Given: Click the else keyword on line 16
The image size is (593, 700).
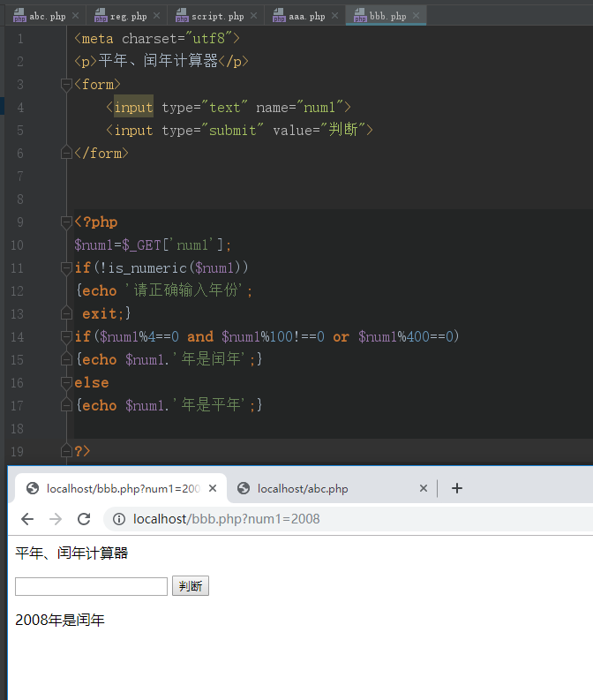Looking at the screenshot, I should [x=92, y=382].
